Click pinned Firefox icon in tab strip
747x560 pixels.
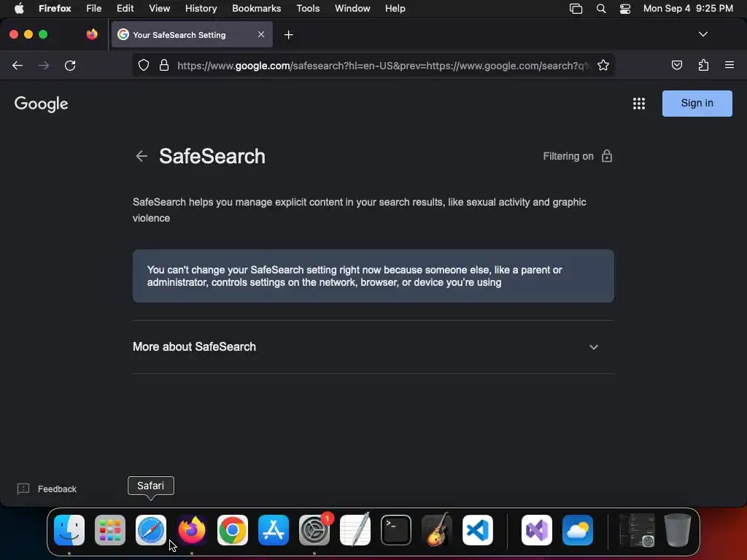(92, 34)
